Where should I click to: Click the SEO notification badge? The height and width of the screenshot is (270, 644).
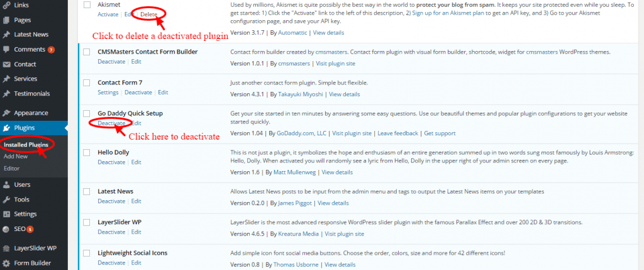pos(30,229)
